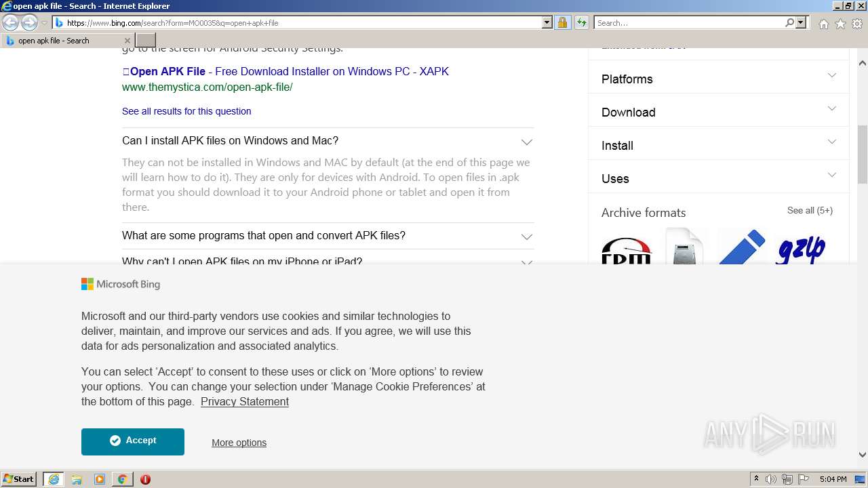868x488 pixels.
Task: Open the 'More options' cookie link
Action: coord(239,443)
